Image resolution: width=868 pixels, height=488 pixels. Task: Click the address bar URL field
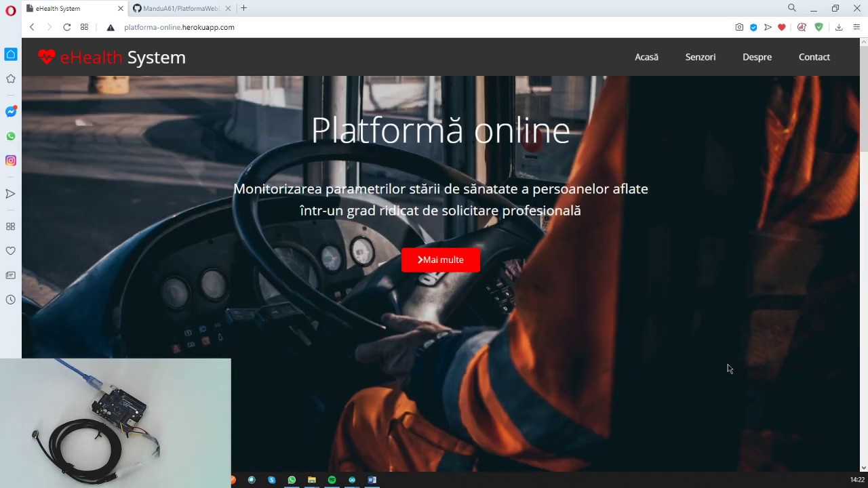coord(420,27)
